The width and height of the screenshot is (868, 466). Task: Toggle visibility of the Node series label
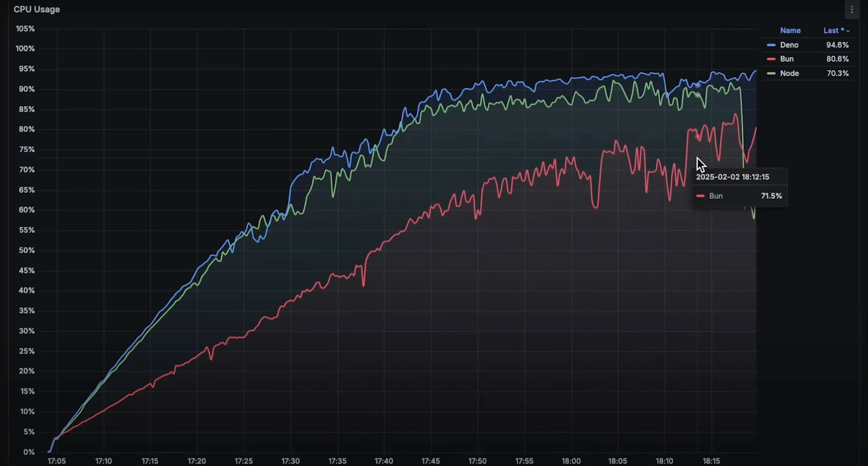[x=789, y=73]
